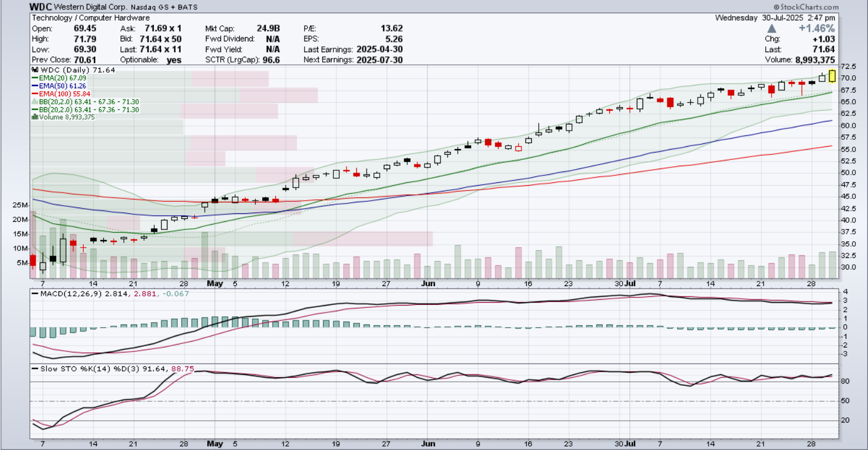Click the 80 level on the stochastic axis

click(846, 381)
